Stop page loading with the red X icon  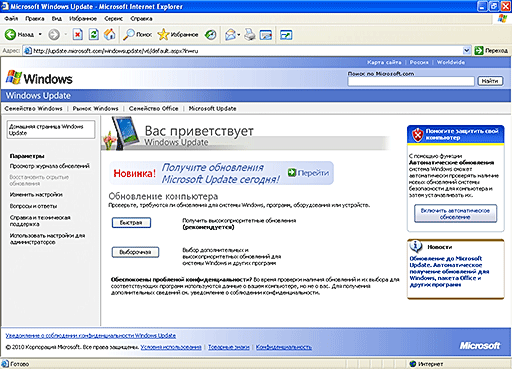(x=78, y=34)
